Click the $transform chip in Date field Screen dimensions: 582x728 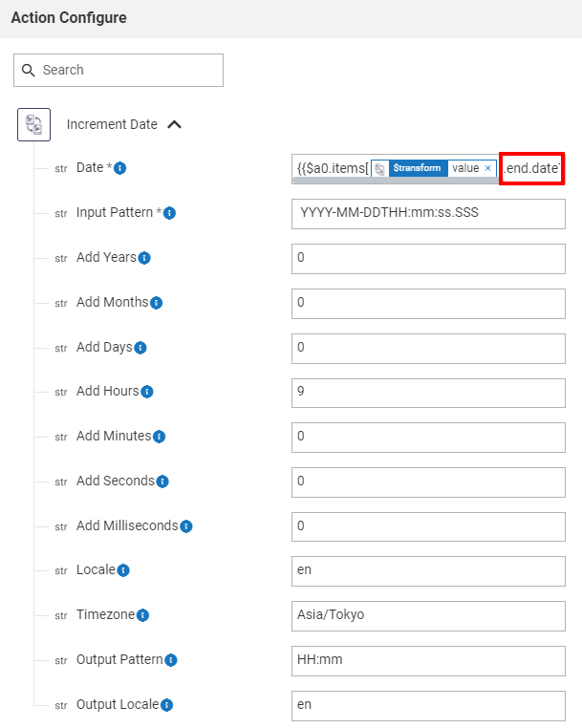417,168
